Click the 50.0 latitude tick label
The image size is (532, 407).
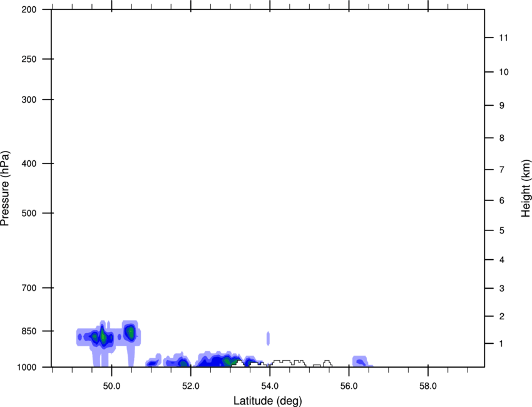111,386
